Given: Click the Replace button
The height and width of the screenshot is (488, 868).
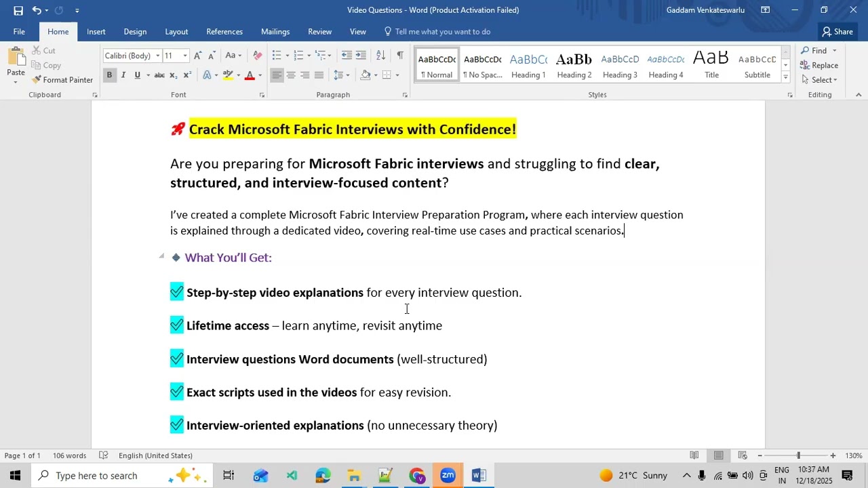Looking at the screenshot, I should click(x=819, y=66).
